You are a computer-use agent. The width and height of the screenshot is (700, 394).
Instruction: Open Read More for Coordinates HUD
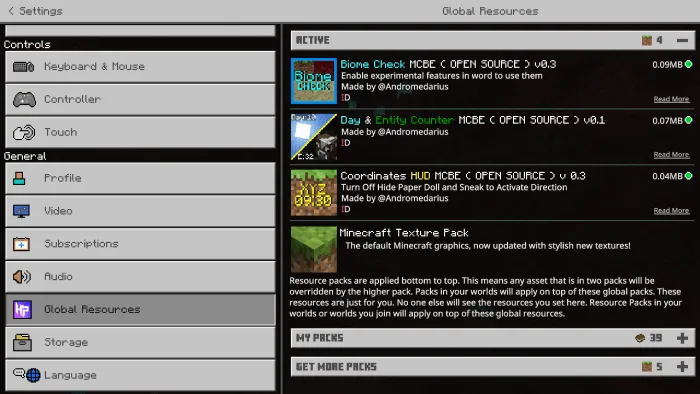tap(671, 211)
